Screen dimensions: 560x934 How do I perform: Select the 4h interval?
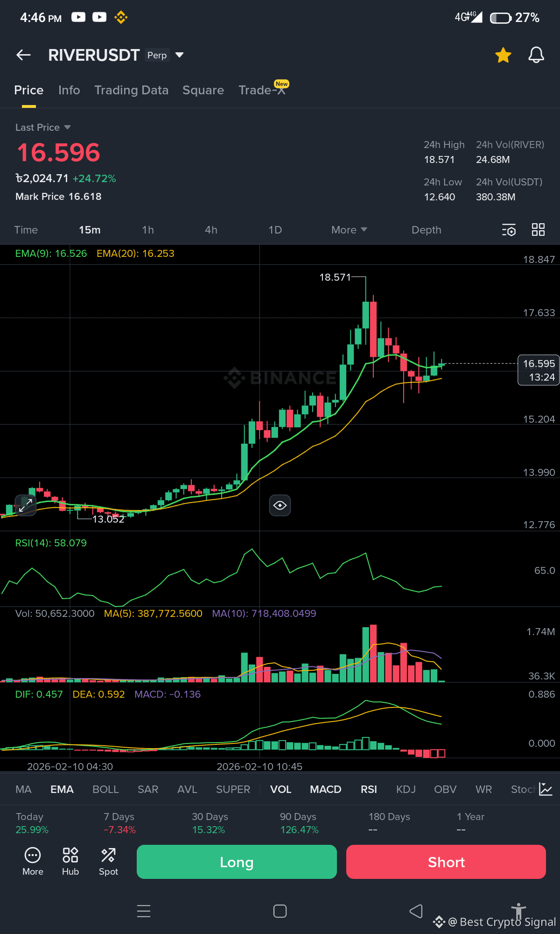coord(211,230)
